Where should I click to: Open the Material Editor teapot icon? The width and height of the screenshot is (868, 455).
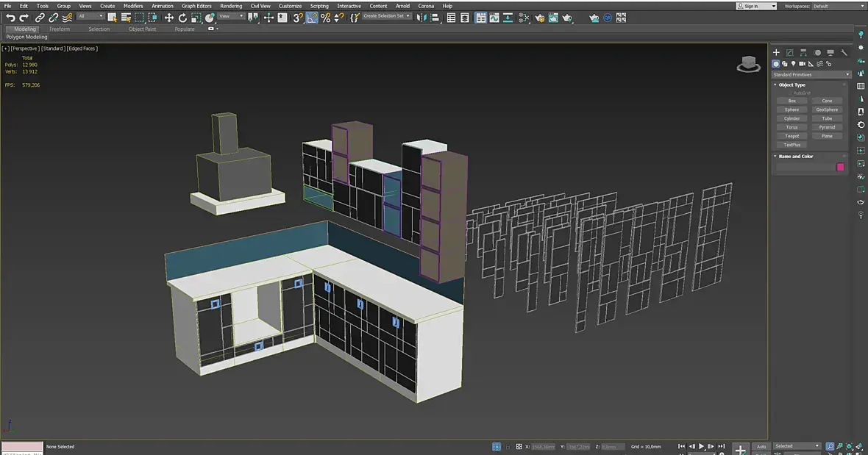[x=525, y=17]
